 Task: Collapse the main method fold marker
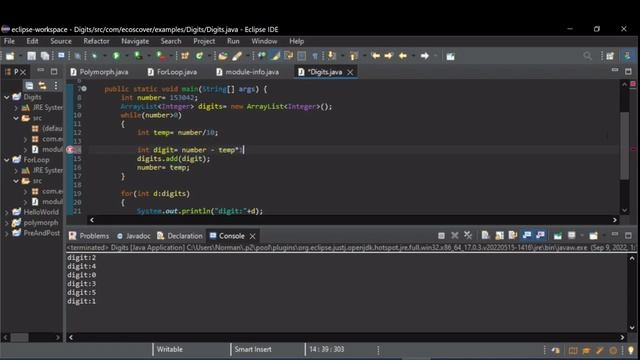tap(84, 89)
